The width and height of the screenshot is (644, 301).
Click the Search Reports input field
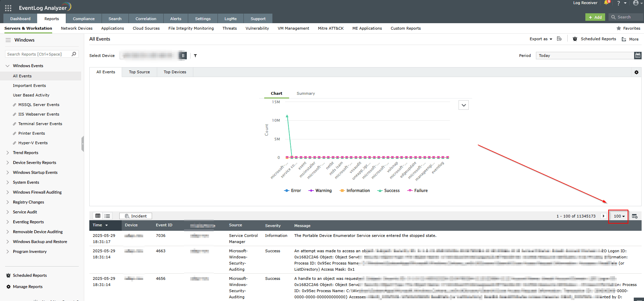coord(38,54)
